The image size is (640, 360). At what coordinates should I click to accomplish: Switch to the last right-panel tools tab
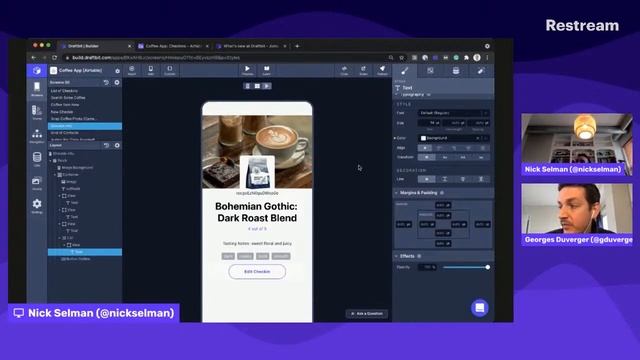click(x=481, y=71)
